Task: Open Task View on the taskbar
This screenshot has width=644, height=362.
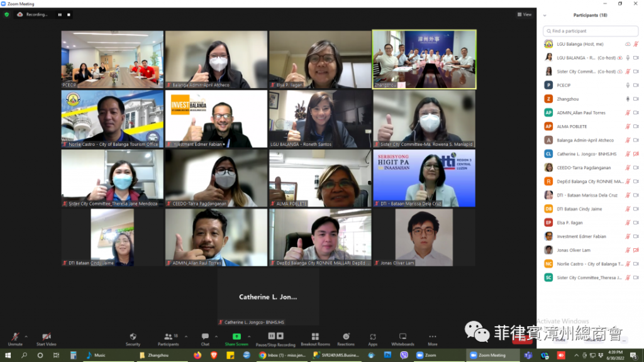Action: click(x=56, y=356)
